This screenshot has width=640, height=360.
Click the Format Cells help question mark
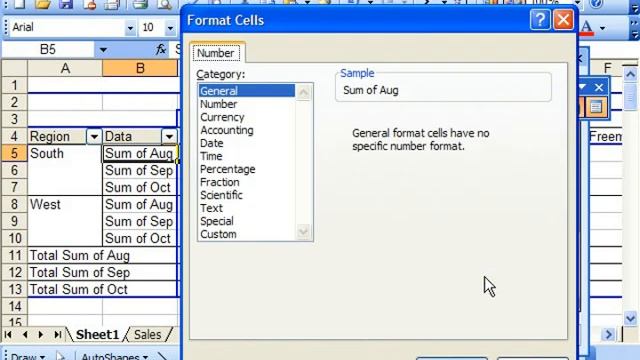(540, 20)
